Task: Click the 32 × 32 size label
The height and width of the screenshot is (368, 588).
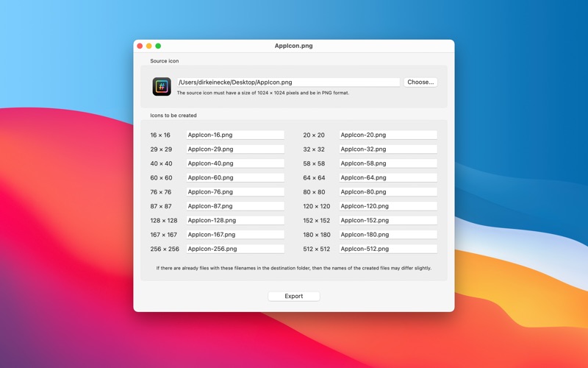Action: pyautogui.click(x=314, y=149)
